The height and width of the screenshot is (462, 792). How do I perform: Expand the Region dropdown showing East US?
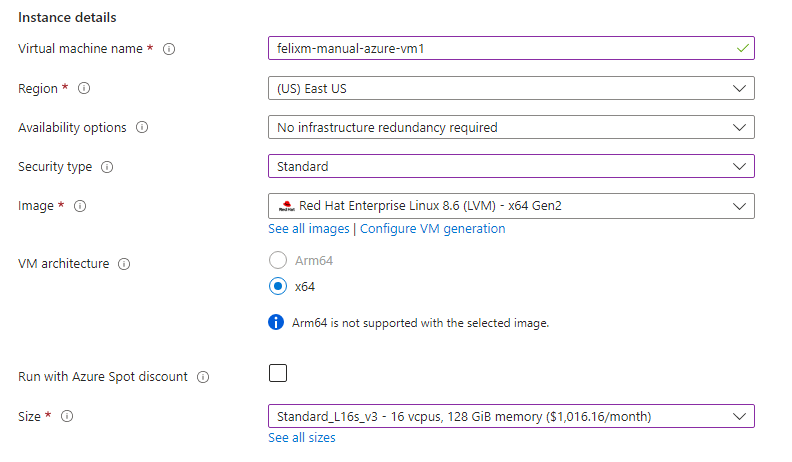511,88
